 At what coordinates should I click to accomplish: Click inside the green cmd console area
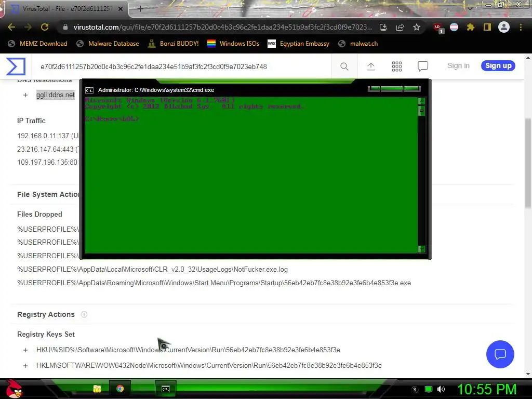[x=251, y=175]
